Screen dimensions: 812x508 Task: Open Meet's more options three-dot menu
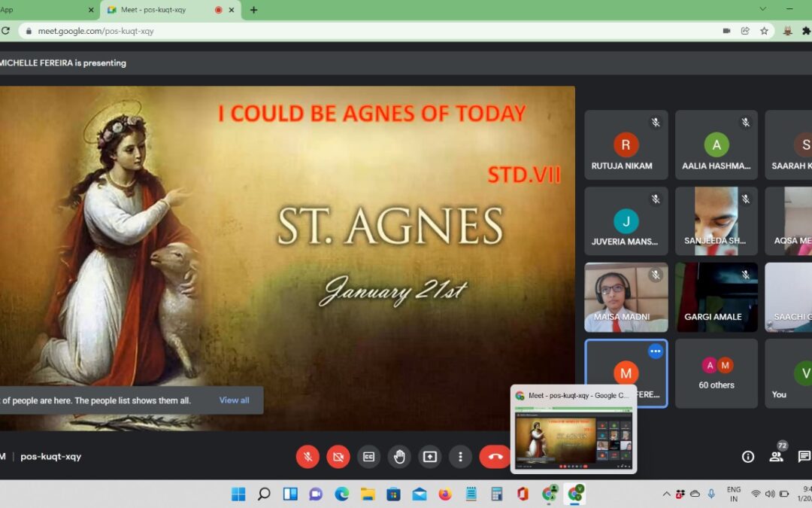click(x=460, y=457)
